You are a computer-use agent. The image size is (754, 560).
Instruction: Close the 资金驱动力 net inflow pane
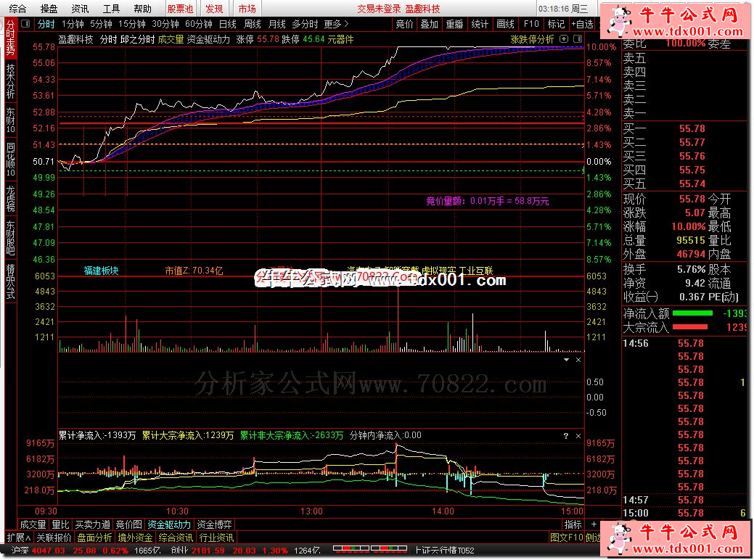pos(578,436)
